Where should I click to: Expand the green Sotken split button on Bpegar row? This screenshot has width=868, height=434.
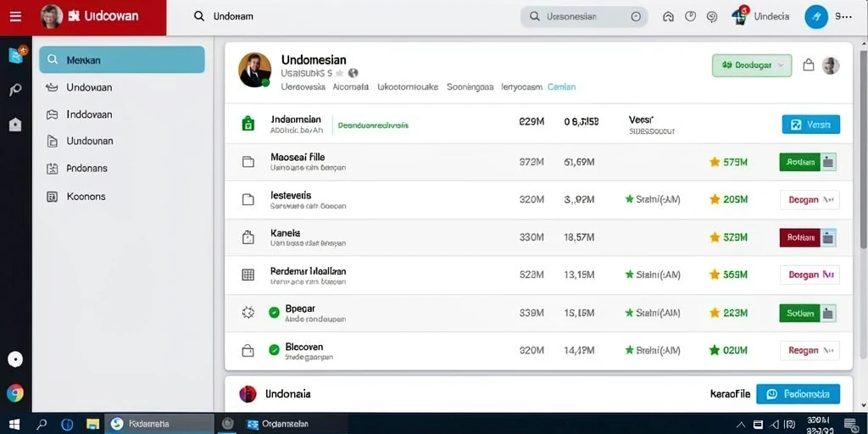[828, 314]
